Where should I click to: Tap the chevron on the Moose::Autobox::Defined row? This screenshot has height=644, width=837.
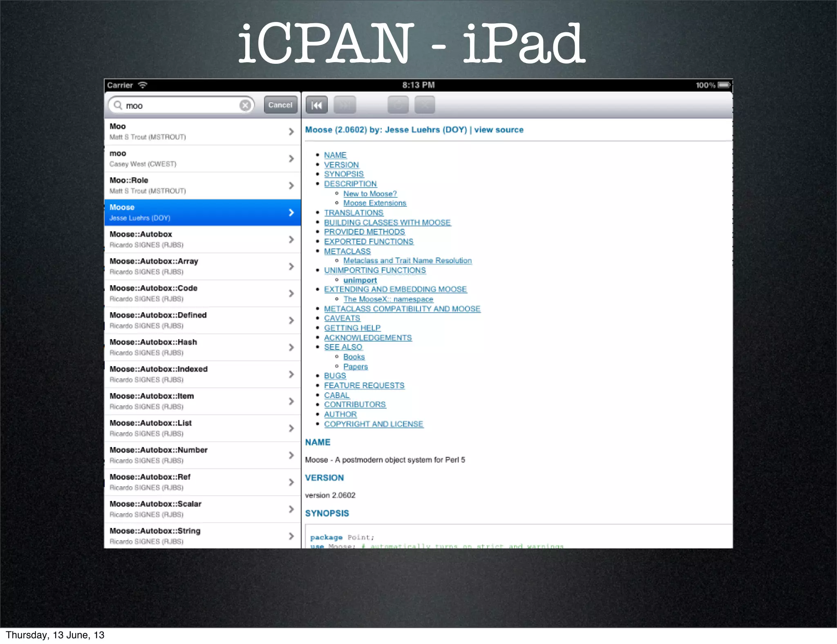tap(291, 320)
